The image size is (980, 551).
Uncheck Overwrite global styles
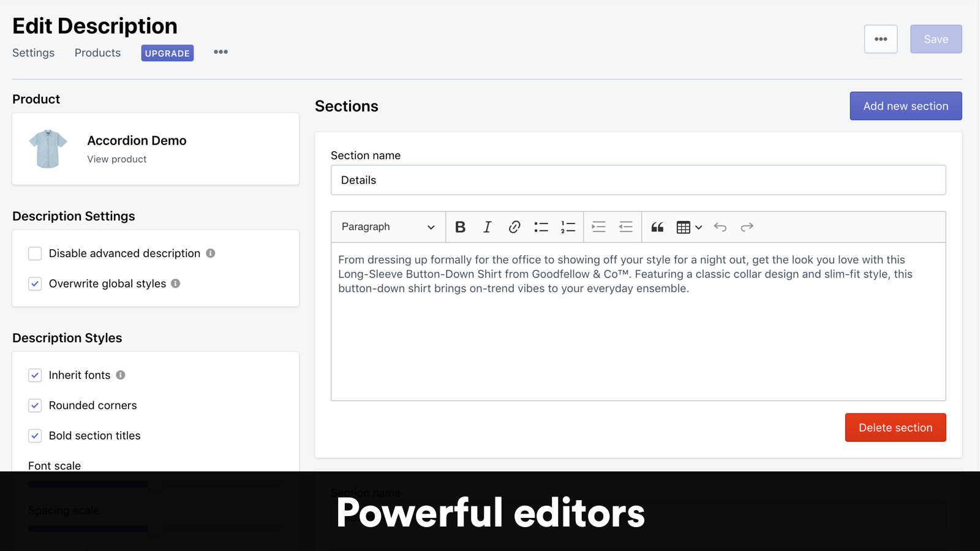pos(35,283)
